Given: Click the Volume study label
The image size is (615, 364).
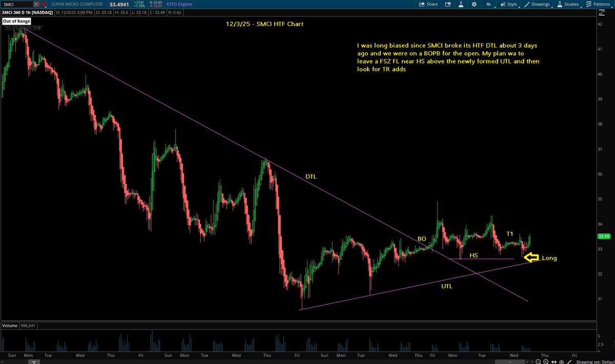Looking at the screenshot, I should [x=10, y=326].
